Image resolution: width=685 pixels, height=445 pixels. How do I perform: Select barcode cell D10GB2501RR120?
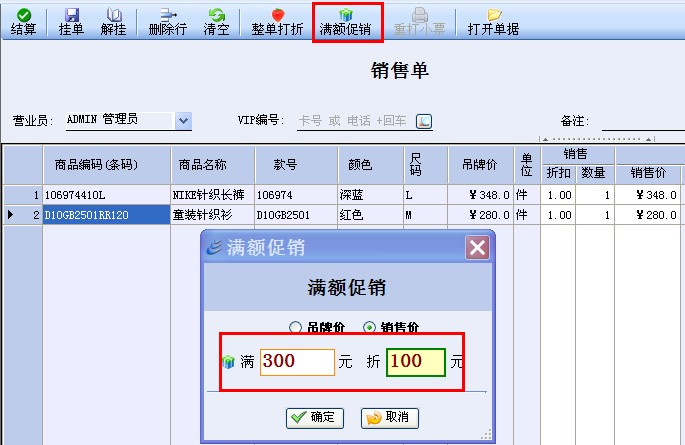pos(107,215)
